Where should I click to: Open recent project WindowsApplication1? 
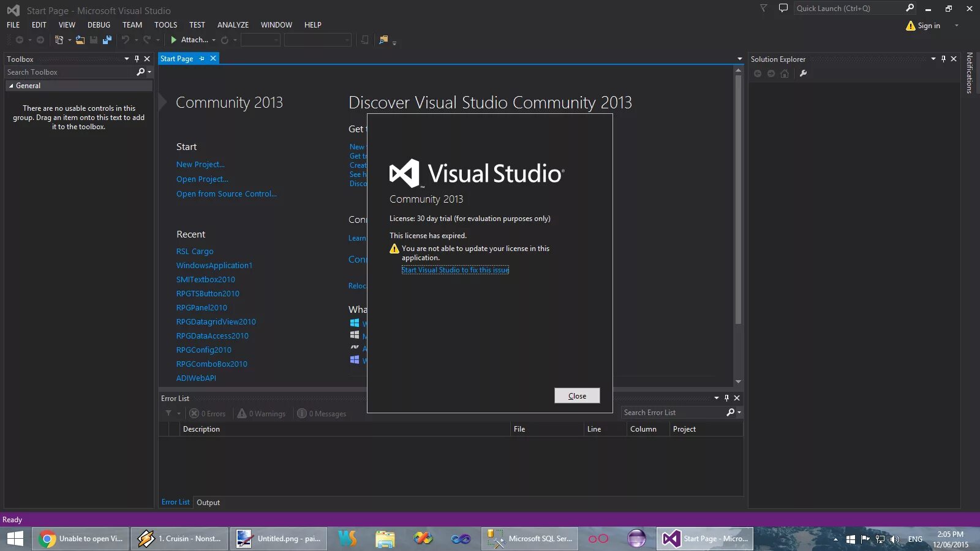click(x=214, y=266)
